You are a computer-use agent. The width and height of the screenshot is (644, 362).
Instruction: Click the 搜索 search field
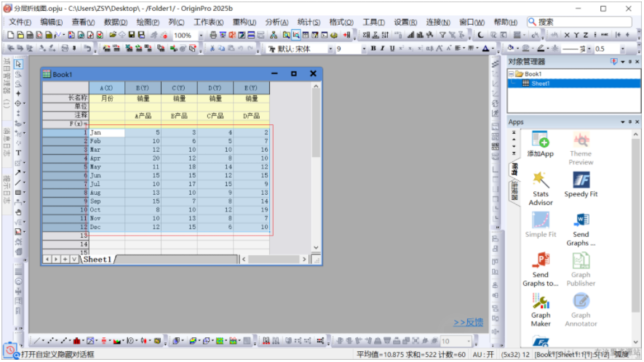(x=579, y=22)
